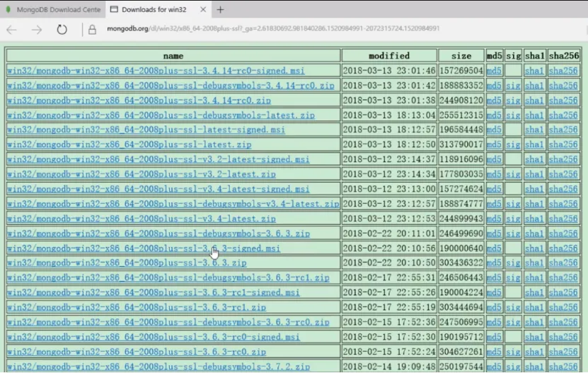Open sig link for ssl-latest.zip
This screenshot has width=588, height=373.
[513, 144]
